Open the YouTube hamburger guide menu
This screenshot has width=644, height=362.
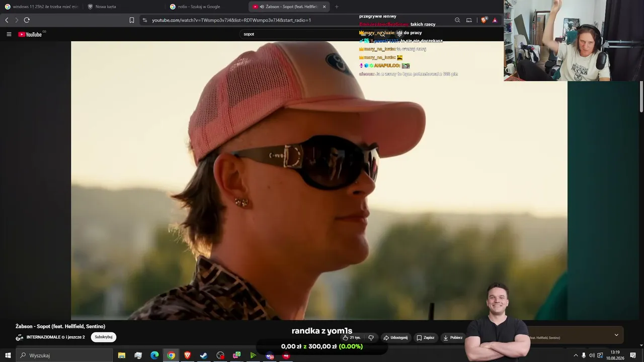tap(9, 34)
